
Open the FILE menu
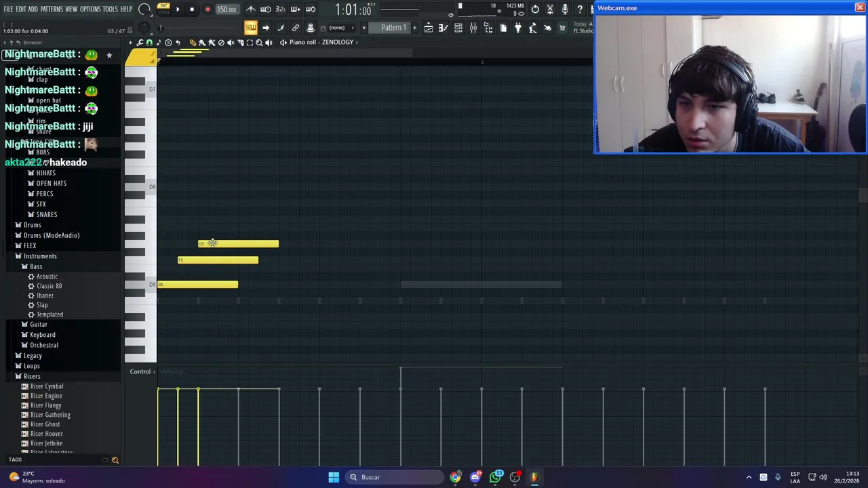tap(8, 9)
